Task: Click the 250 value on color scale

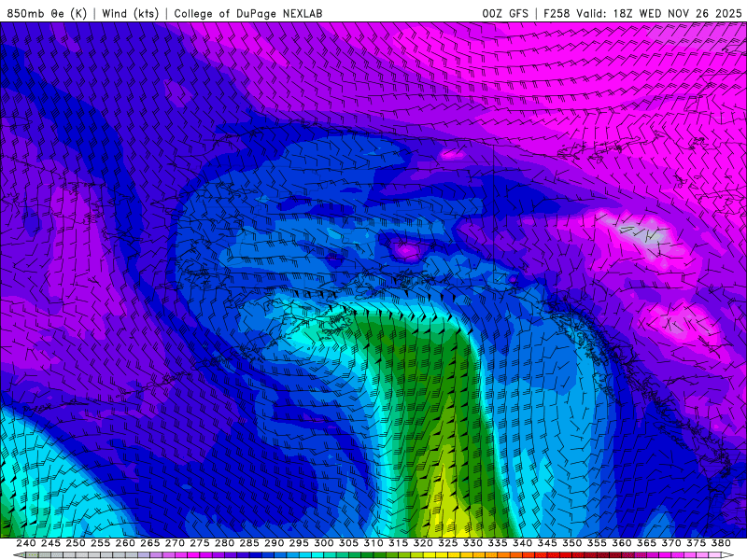Action: (76, 543)
